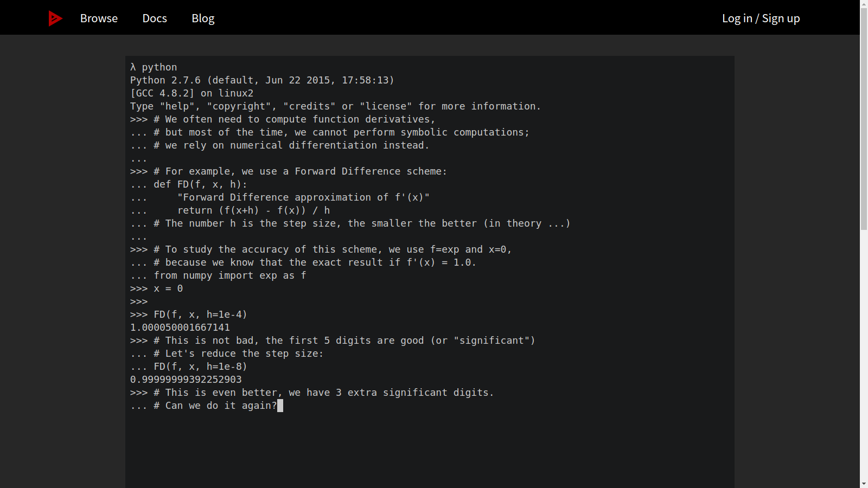Click the red asciinema logo icon
The height and width of the screenshot is (488, 868).
55,18
